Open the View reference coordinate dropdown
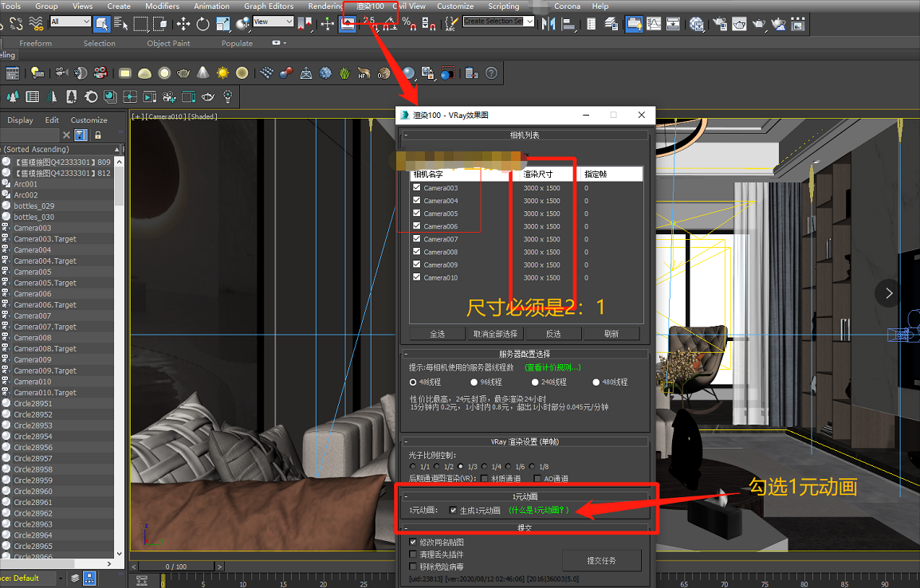This screenshot has width=920, height=588. click(x=273, y=22)
